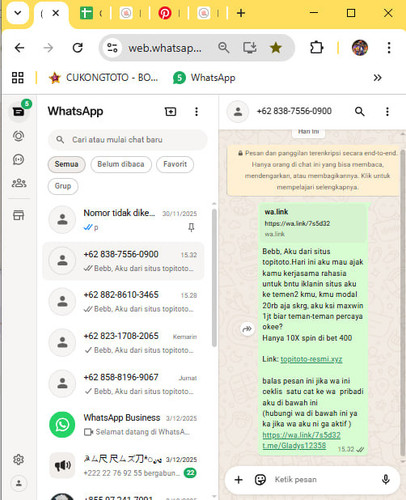The image size is (406, 500).
Task: Open Communities icon in WhatsApp sidebar
Action: (x=19, y=183)
